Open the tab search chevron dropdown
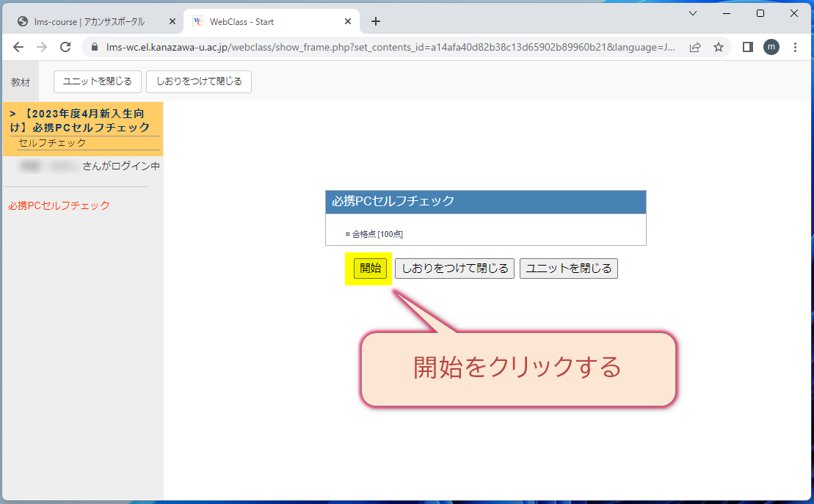814x504 pixels. [693, 13]
